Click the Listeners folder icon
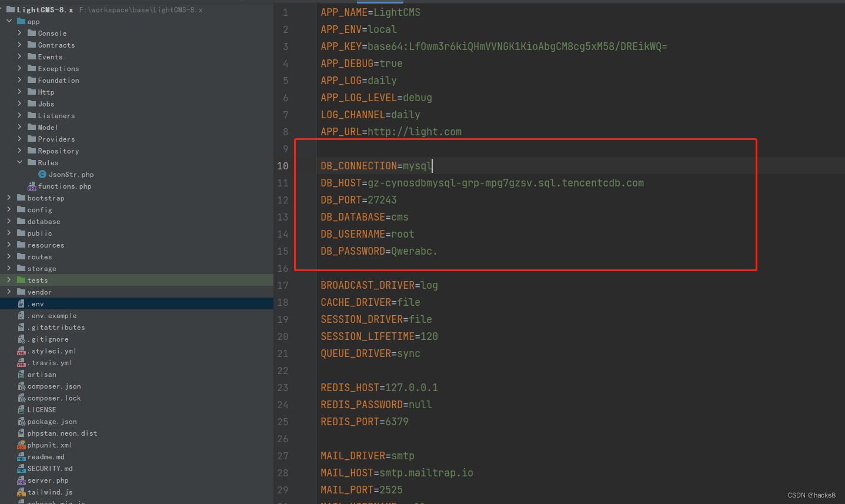Viewport: 845px width, 504px height. tap(32, 115)
